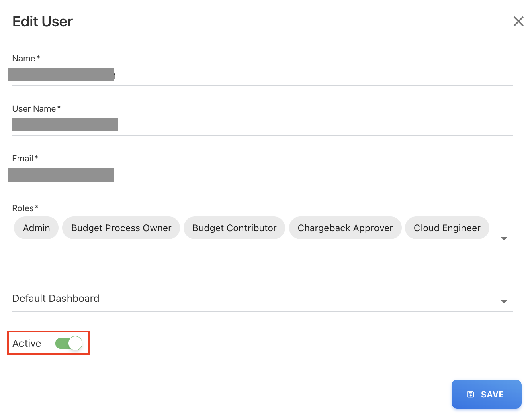Expand the Roles dropdown arrow
532x415 pixels.
click(x=504, y=238)
